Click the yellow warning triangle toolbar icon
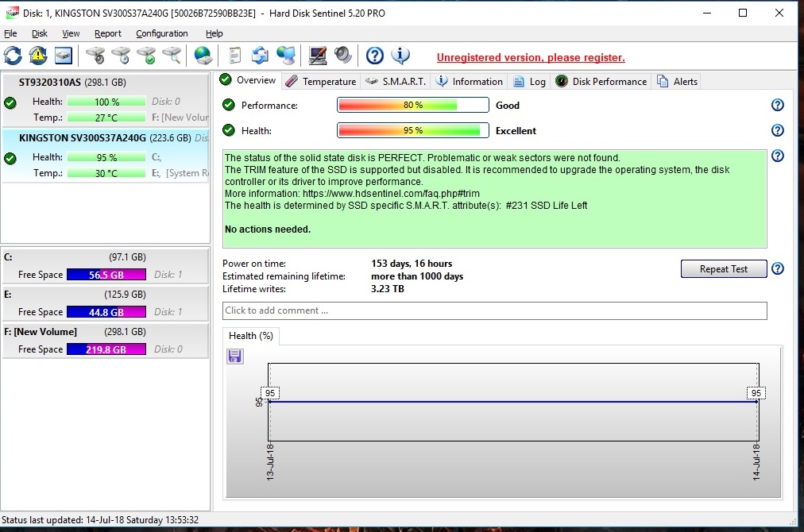This screenshot has height=532, width=804. point(38,56)
